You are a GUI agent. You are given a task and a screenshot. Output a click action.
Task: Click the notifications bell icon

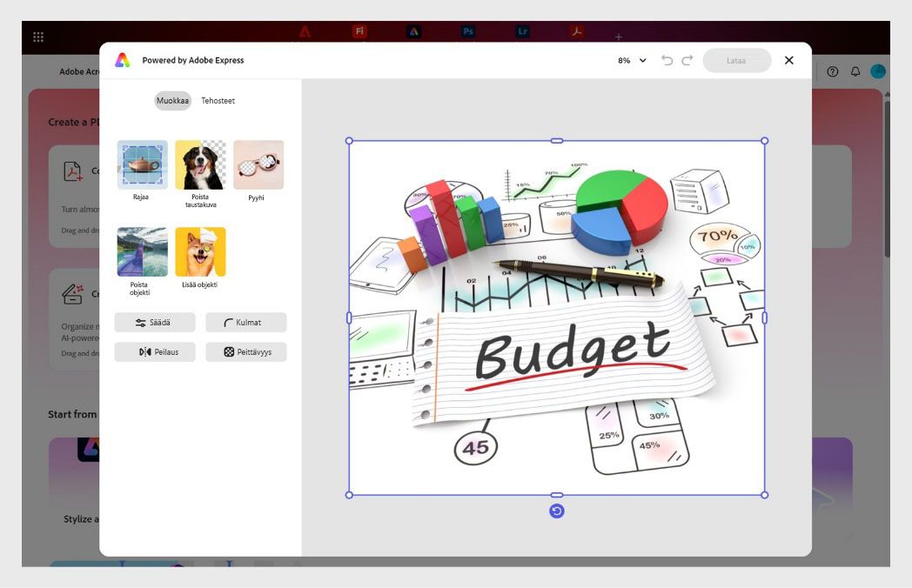click(856, 70)
